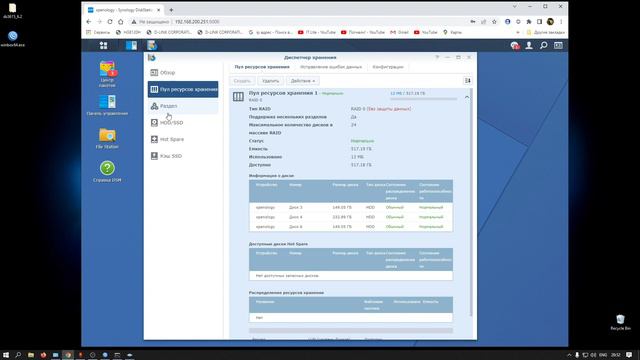Open Chrome icon in Windows taskbar
The width and height of the screenshot is (640, 360).
[x=68, y=355]
